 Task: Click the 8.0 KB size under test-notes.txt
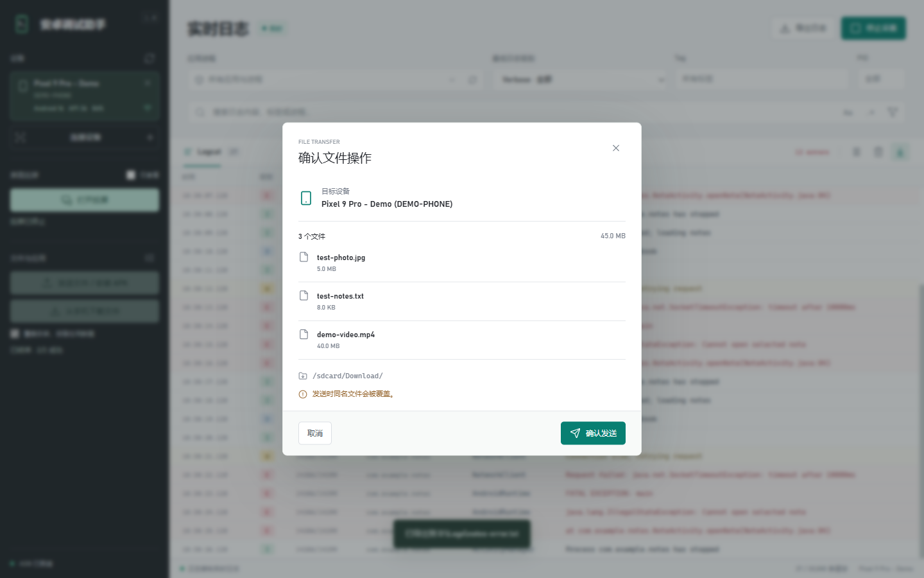(x=326, y=308)
